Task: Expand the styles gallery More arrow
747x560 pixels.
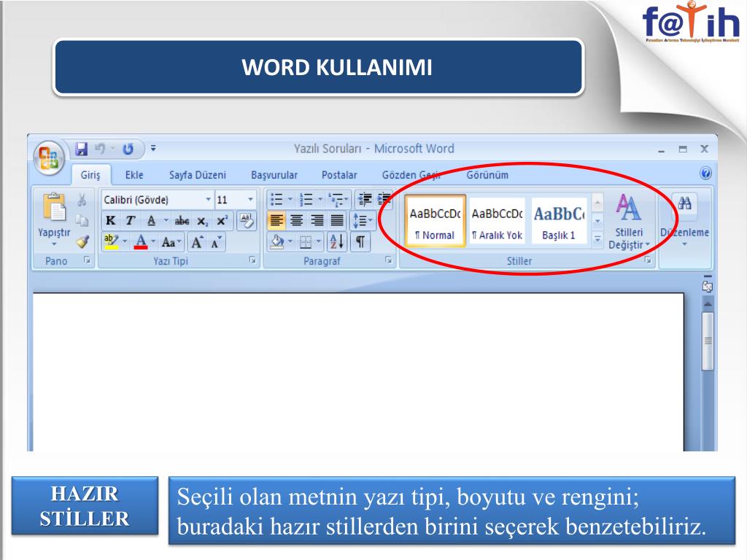Action: click(597, 239)
